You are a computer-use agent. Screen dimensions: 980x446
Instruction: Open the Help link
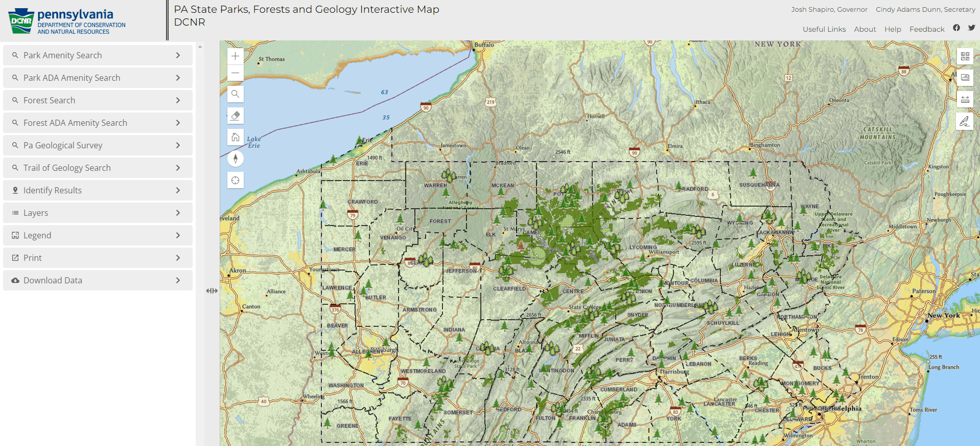click(893, 29)
